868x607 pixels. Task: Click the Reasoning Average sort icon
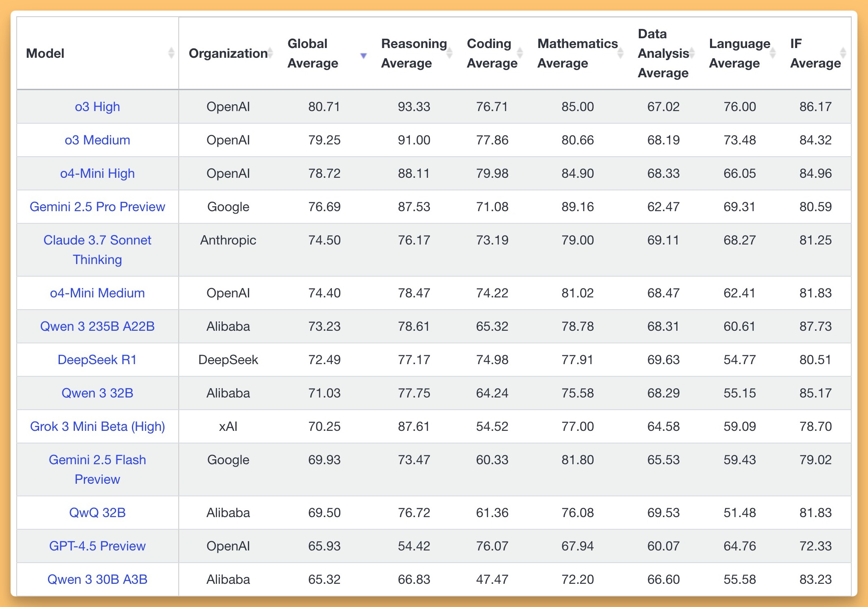[x=449, y=53]
